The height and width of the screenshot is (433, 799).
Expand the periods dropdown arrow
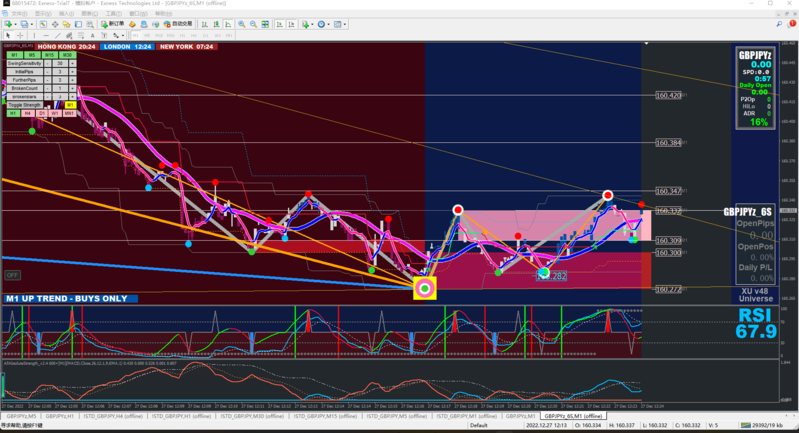pyautogui.click(x=328, y=24)
